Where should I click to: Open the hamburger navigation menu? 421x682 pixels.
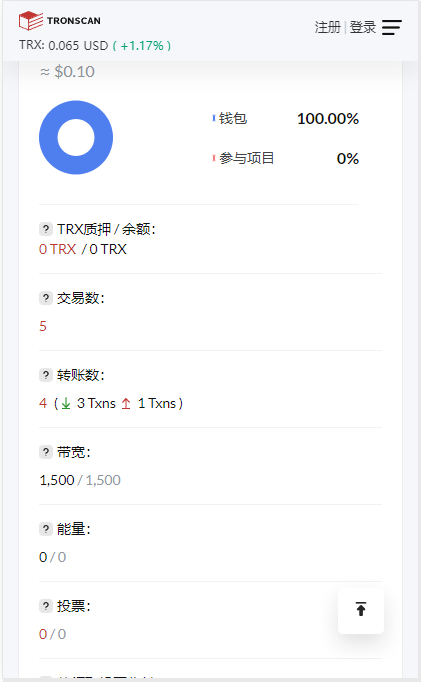point(391,27)
